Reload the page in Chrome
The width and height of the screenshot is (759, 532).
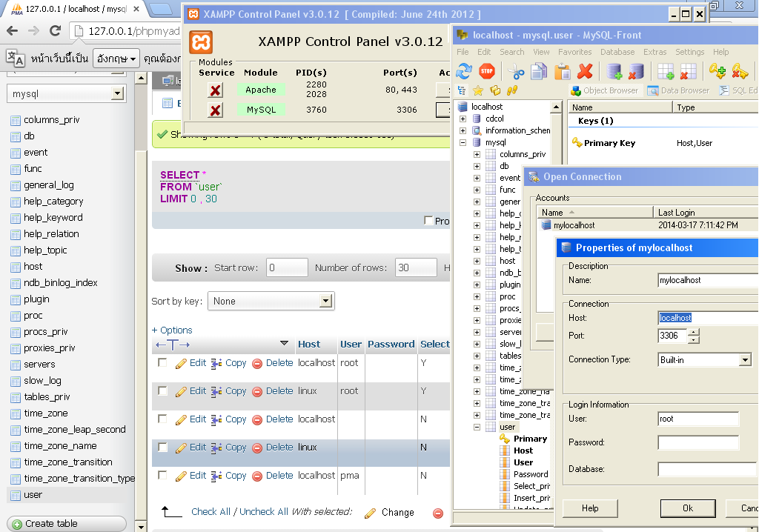point(55,30)
